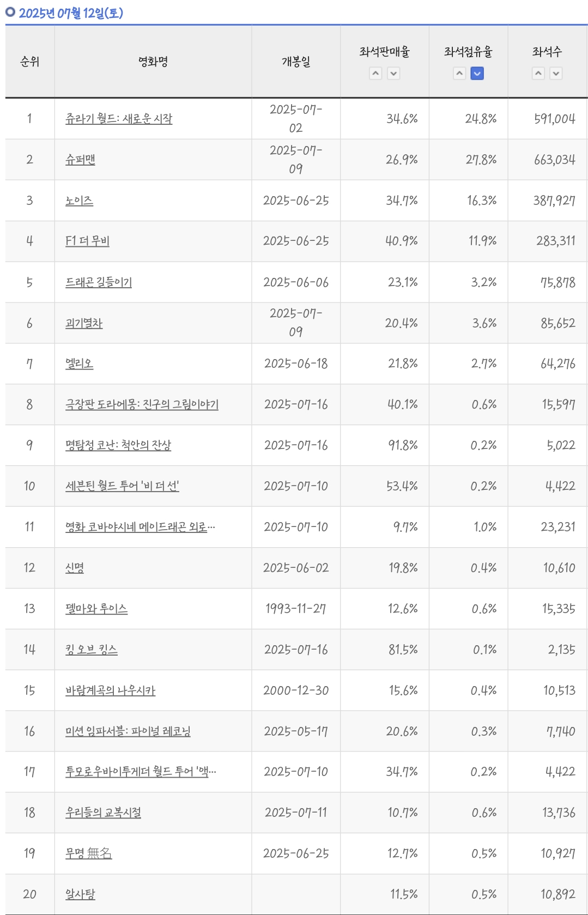
Task: Select 드래곤 길들이기 movie link
Action: point(99,282)
